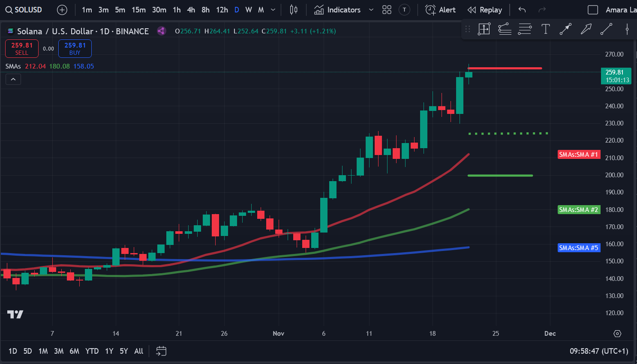
Task: Select the vertical line tool
Action: tap(627, 29)
